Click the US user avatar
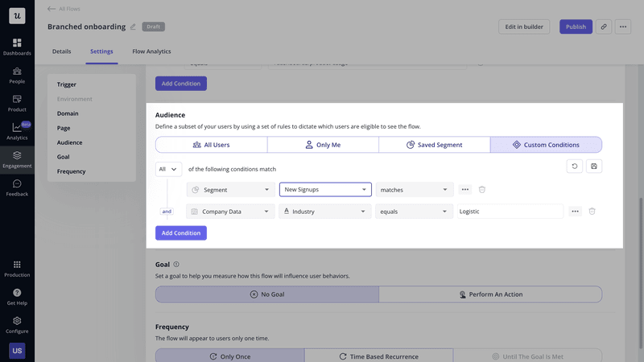The width and height of the screenshot is (644, 362). pyautogui.click(x=17, y=351)
